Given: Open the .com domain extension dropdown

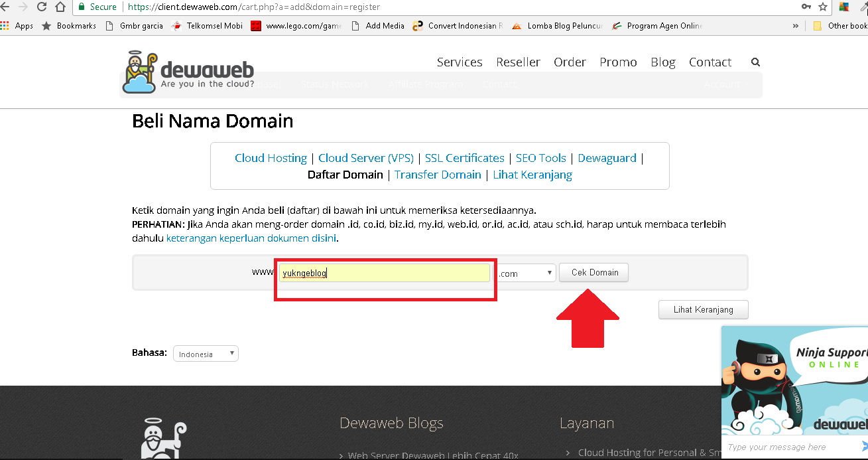Looking at the screenshot, I should pyautogui.click(x=526, y=273).
